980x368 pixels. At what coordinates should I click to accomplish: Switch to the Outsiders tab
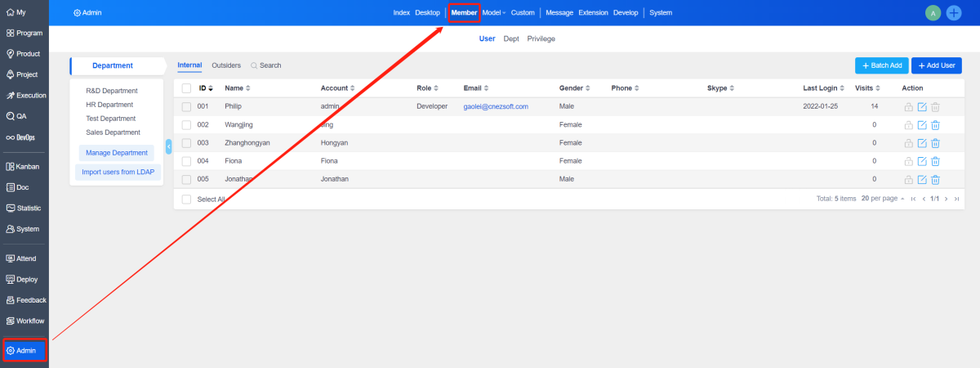(x=226, y=65)
